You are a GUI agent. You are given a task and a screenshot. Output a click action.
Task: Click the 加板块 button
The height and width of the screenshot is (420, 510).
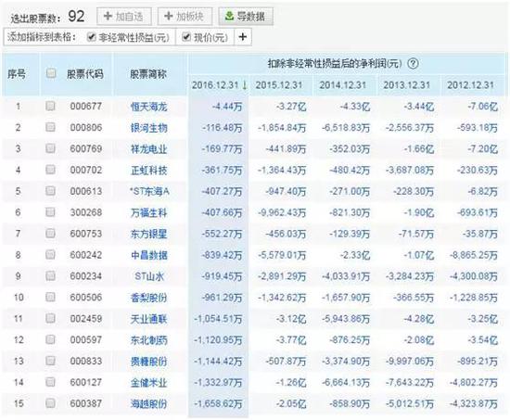coord(185,16)
